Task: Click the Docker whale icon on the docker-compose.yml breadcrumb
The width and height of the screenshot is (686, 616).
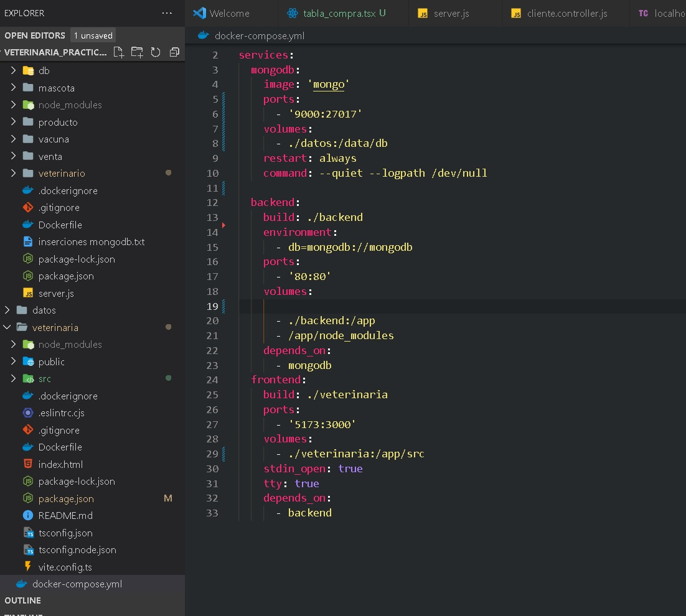Action: [203, 35]
